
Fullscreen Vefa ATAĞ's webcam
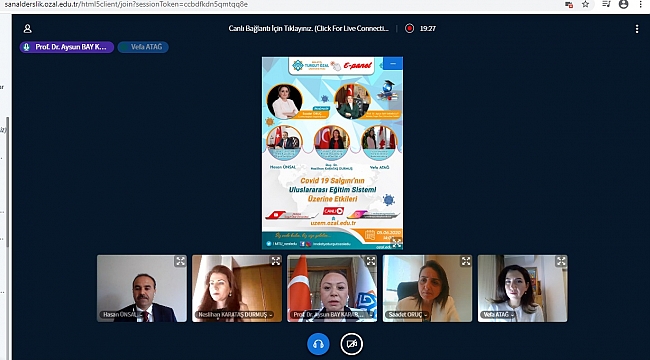(x=561, y=261)
